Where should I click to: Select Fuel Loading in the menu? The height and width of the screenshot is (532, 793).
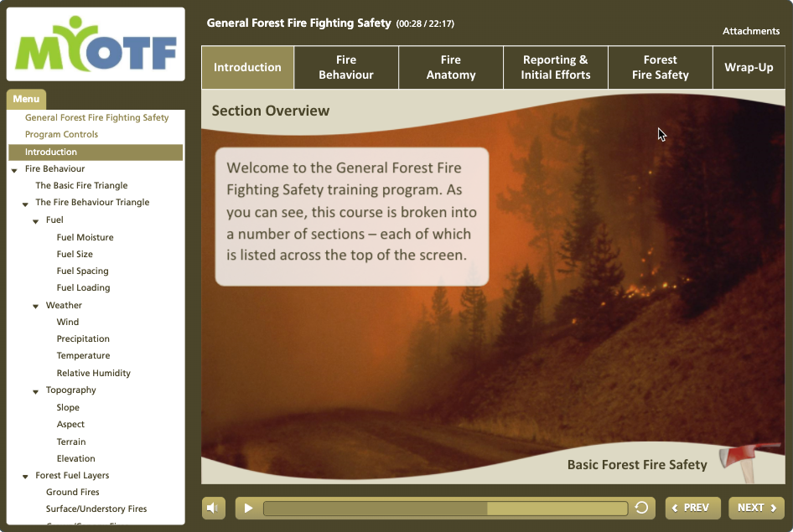pos(84,288)
